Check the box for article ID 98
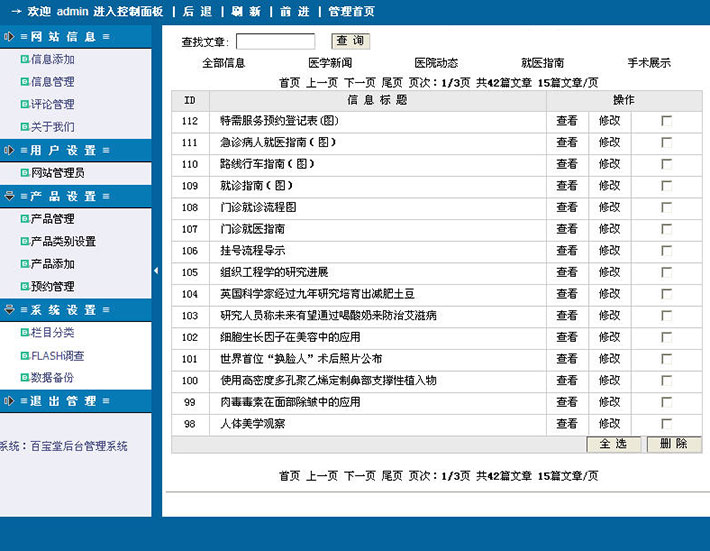The image size is (710, 551). [x=666, y=424]
